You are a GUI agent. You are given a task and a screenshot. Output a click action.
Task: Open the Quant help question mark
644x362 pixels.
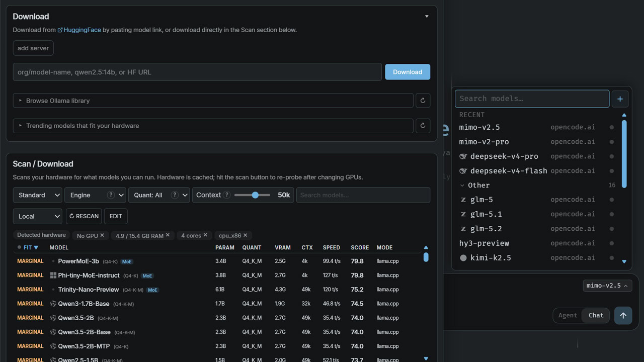pos(175,195)
